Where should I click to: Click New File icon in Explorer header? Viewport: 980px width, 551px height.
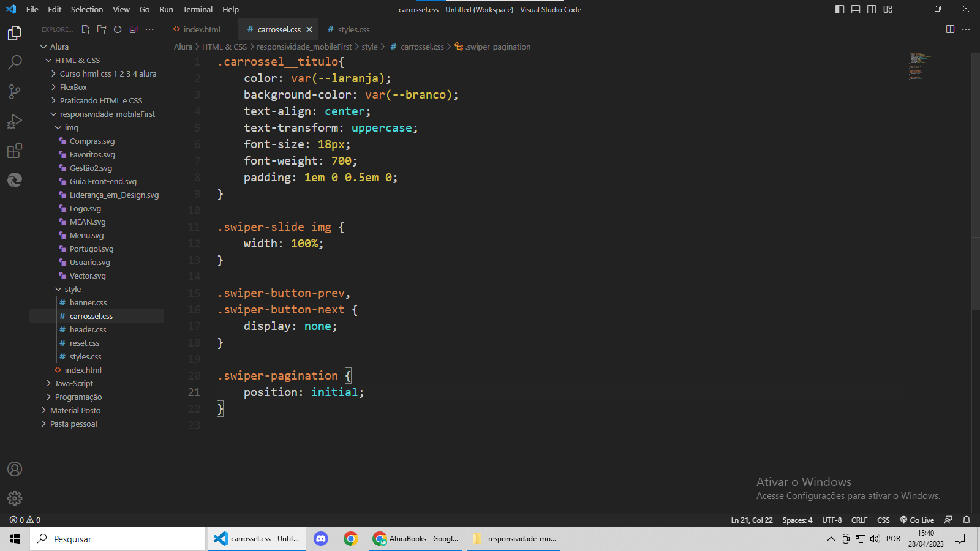[86, 29]
